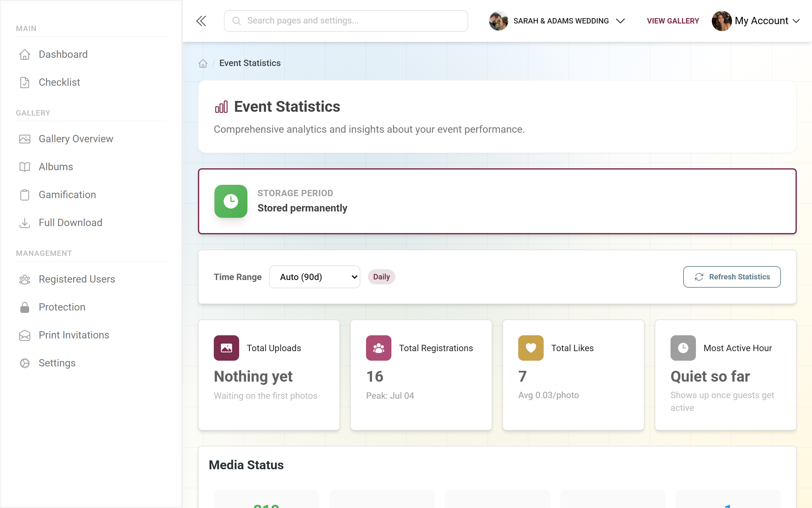Click the Total Uploads image icon
Image resolution: width=812 pixels, height=508 pixels.
click(x=226, y=348)
